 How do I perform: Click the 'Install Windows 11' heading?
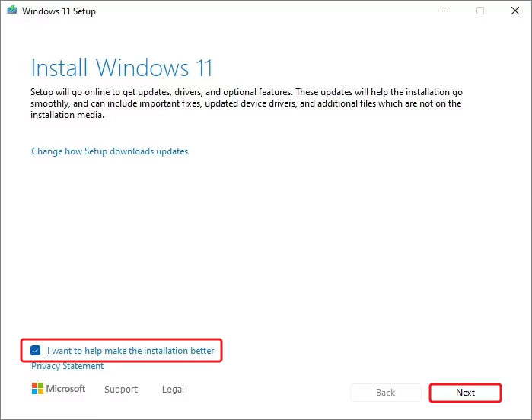122,68
